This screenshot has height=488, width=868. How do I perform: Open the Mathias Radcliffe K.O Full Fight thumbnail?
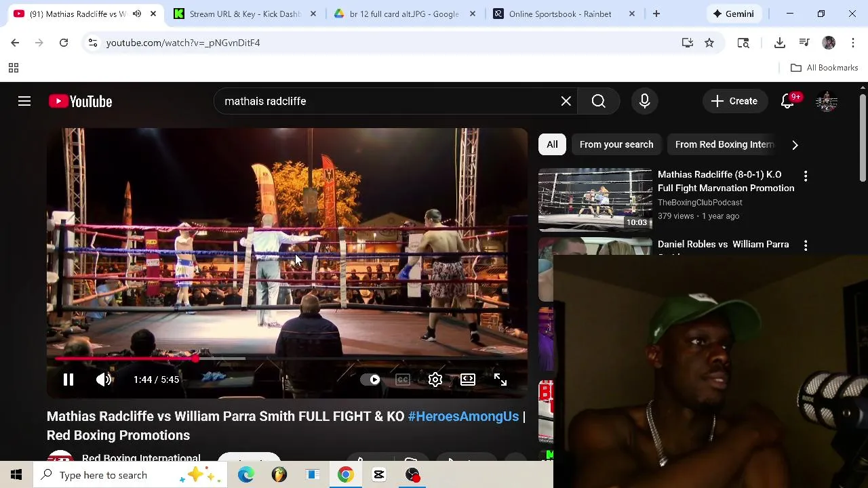595,200
